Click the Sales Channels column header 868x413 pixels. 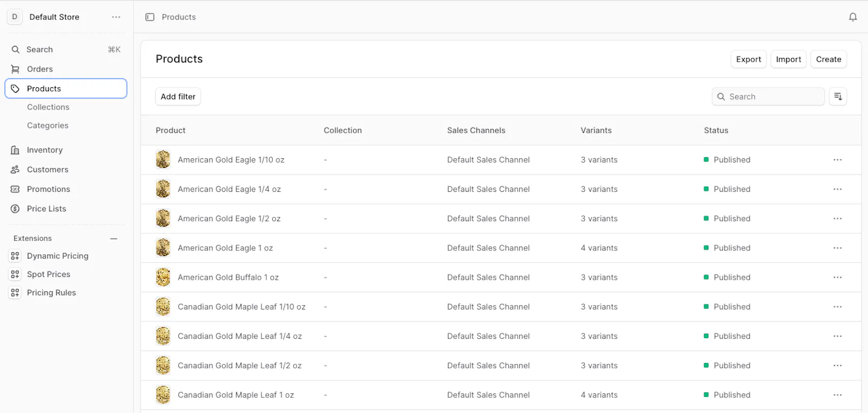click(x=476, y=130)
